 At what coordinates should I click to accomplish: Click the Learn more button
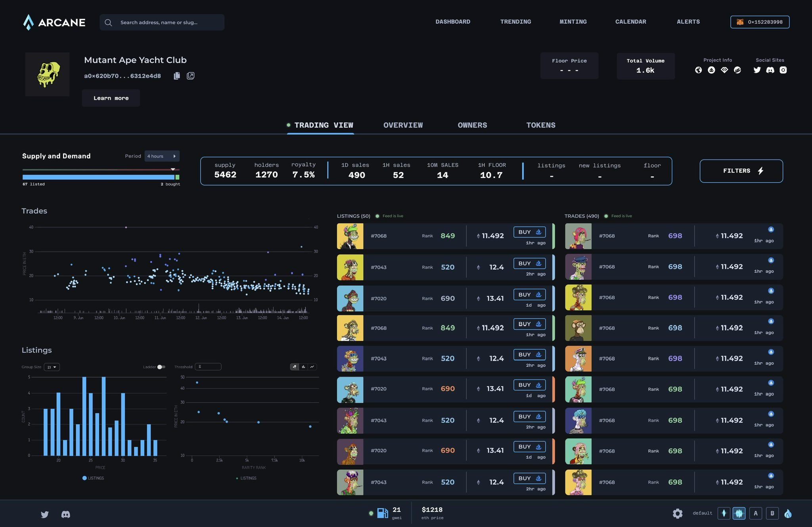click(111, 98)
